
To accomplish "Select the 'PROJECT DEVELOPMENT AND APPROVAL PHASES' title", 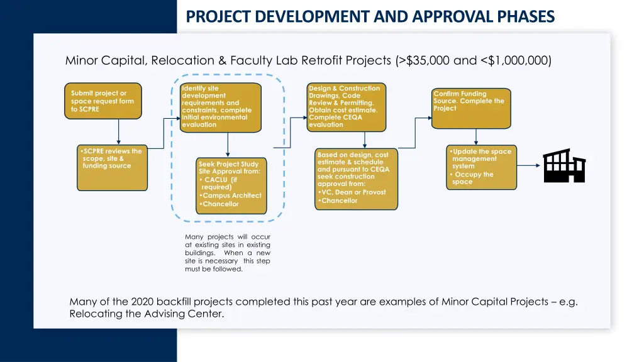I will pyautogui.click(x=370, y=16).
